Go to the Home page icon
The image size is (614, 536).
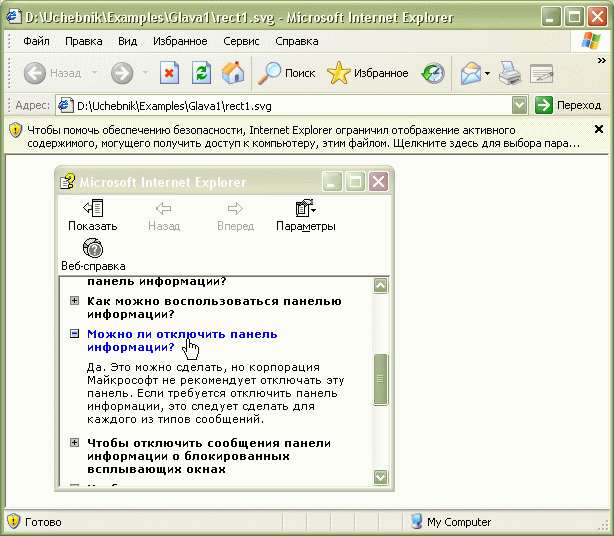(x=232, y=73)
